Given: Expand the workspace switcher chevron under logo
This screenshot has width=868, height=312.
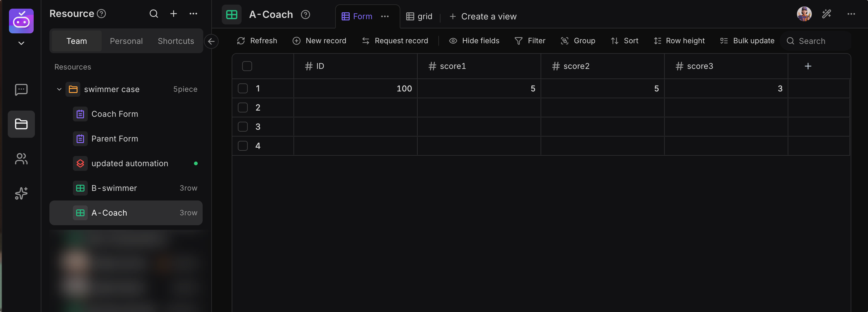Looking at the screenshot, I should click(x=21, y=44).
